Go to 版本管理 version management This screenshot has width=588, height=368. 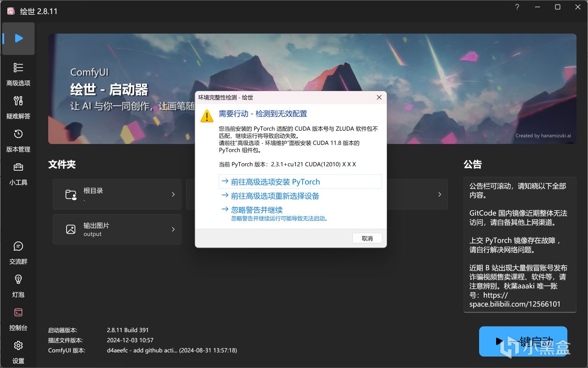tap(18, 141)
